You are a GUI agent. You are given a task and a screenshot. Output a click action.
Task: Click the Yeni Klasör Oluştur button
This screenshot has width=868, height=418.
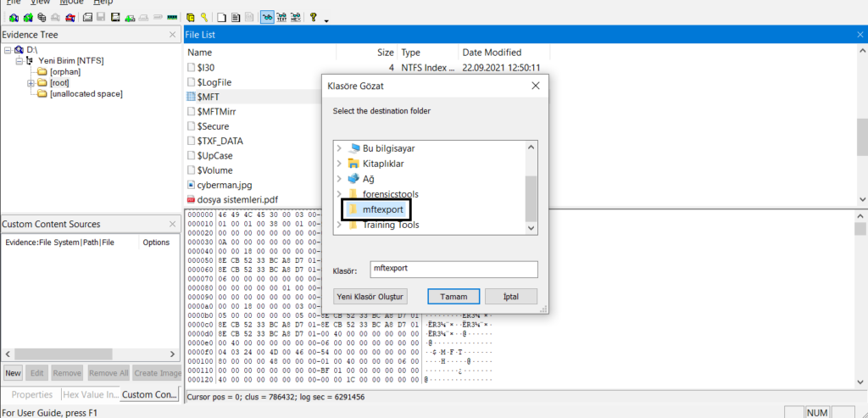[x=370, y=297]
